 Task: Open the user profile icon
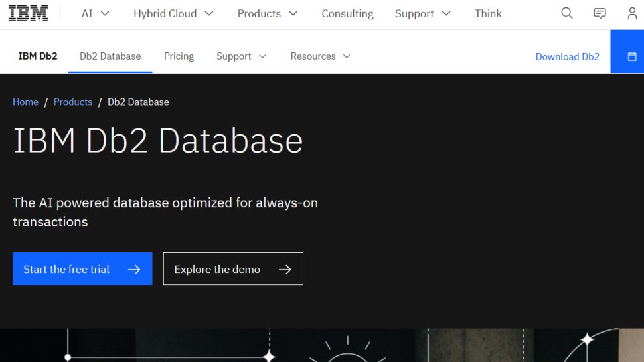pos(632,13)
